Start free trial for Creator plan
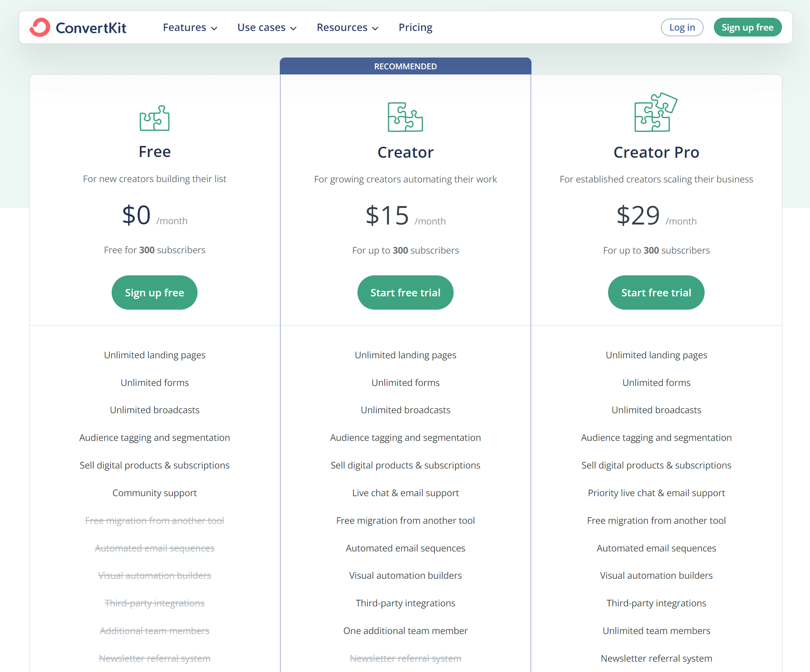Image resolution: width=810 pixels, height=672 pixels. coord(405,292)
